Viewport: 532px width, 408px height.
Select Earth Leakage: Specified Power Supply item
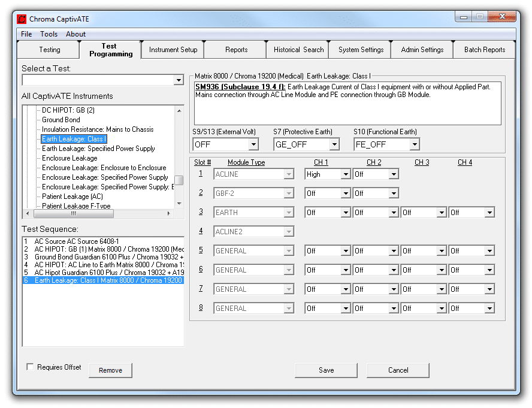click(98, 149)
